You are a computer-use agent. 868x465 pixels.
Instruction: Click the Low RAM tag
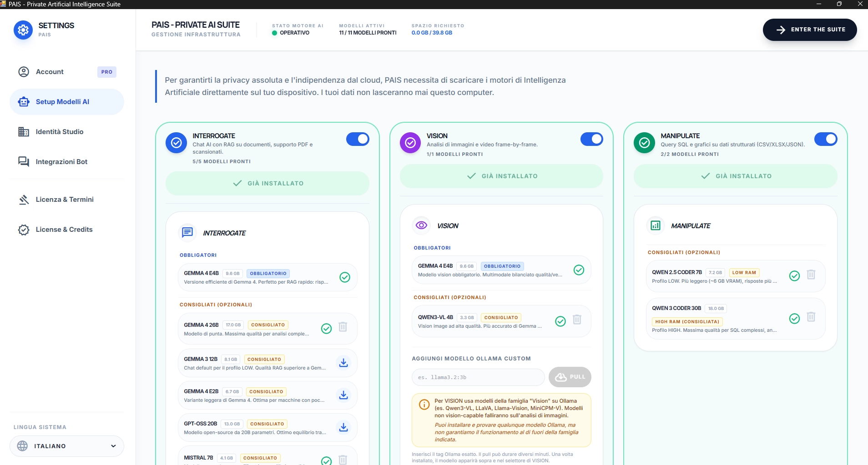[744, 273]
